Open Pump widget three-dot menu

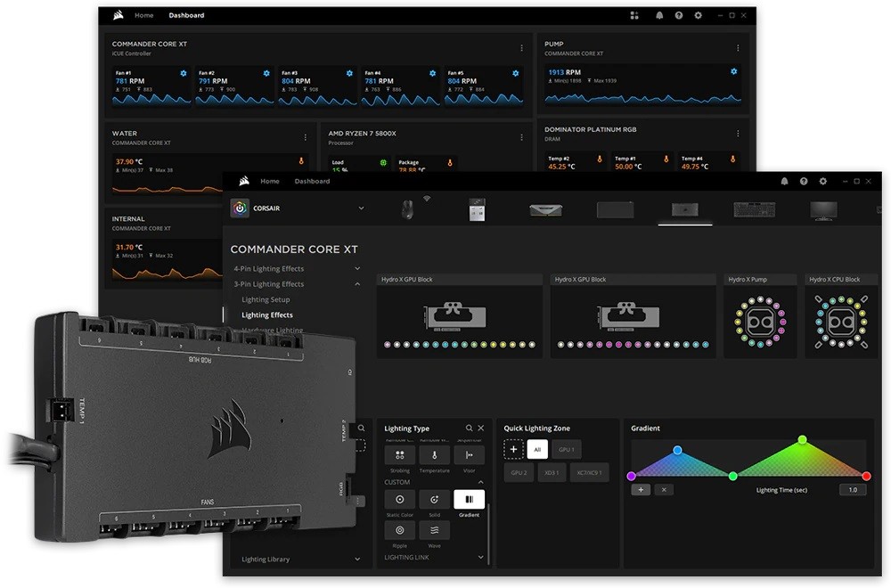(738, 48)
